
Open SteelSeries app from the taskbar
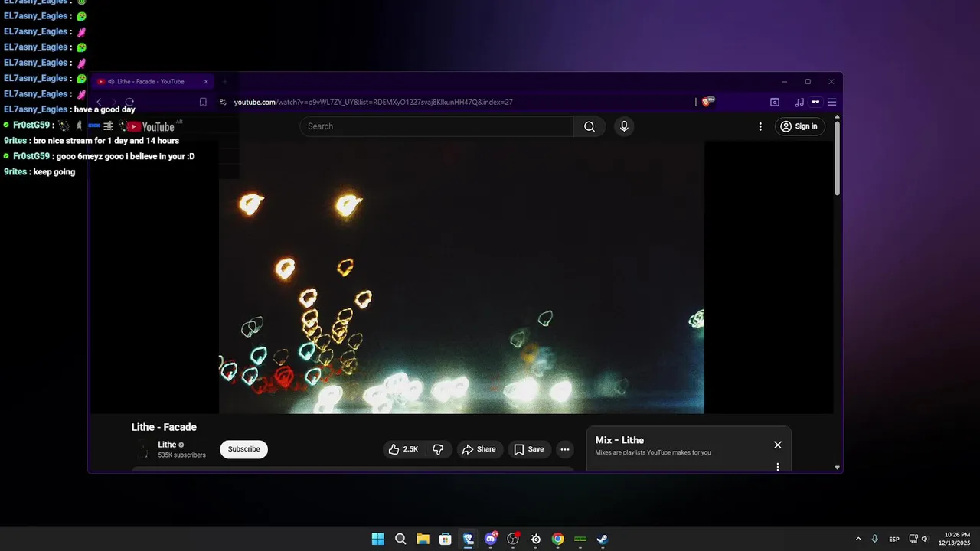pyautogui.click(x=535, y=539)
